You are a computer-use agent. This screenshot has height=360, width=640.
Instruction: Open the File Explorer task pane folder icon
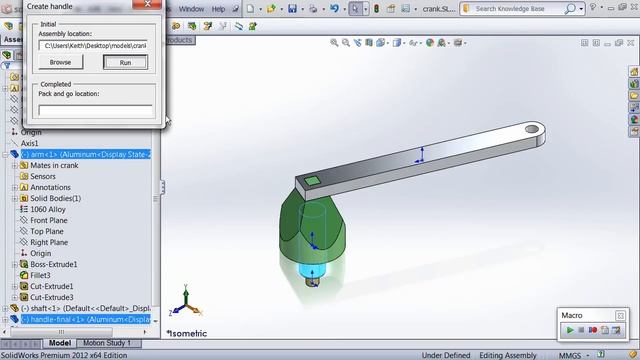634,96
